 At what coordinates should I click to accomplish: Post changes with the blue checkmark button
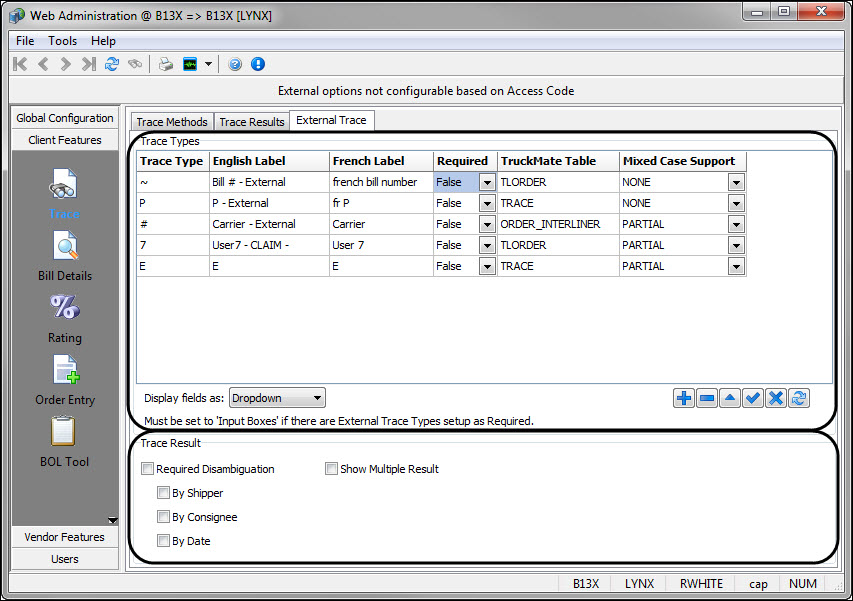[x=753, y=398]
